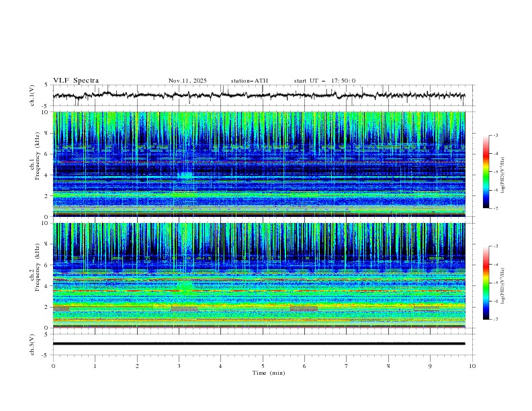
Task: Click the lower PSD color bar
Action: [x=486, y=283]
